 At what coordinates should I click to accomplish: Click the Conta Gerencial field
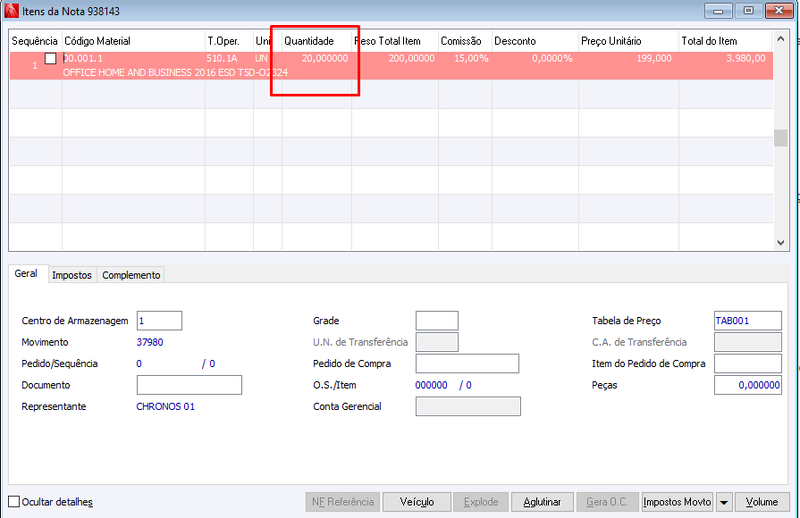click(468, 407)
